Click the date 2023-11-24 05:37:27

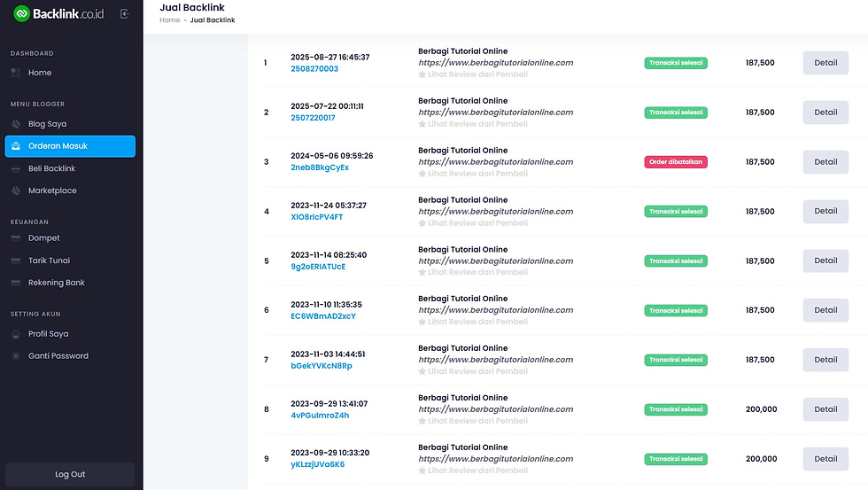[329, 206]
